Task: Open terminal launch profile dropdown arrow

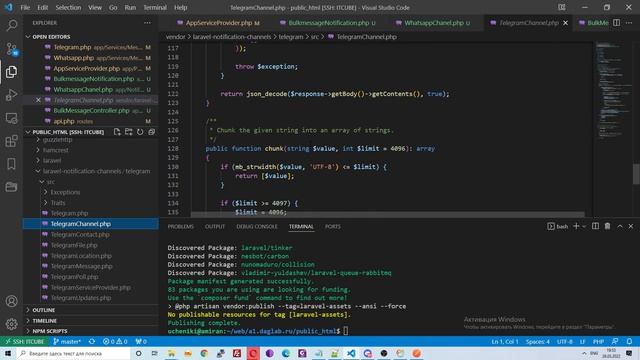Action: point(584,226)
